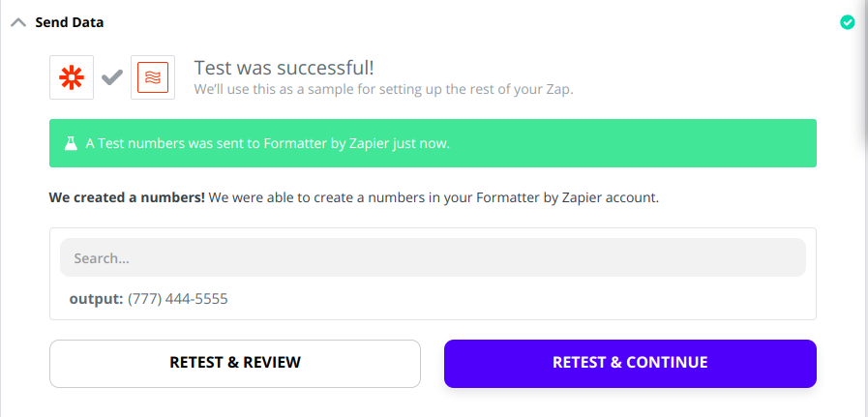Image resolution: width=868 pixels, height=417 pixels.
Task: Select the output phone number value
Action: pos(178,299)
